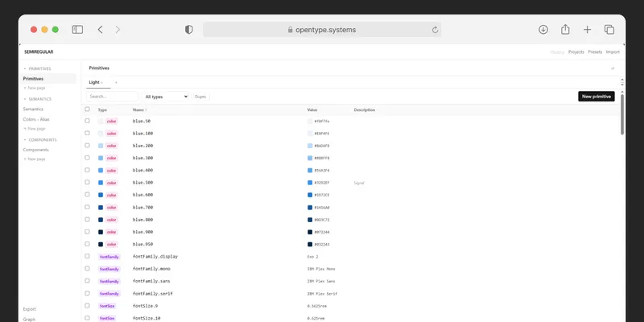This screenshot has height=322, width=644.
Task: Click the Description column header
Action: 365,109
